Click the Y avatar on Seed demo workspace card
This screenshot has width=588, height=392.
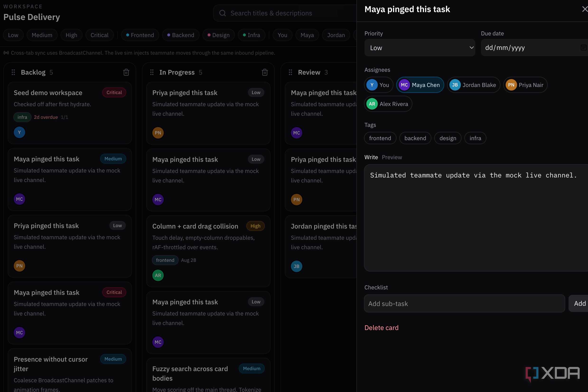point(19,132)
